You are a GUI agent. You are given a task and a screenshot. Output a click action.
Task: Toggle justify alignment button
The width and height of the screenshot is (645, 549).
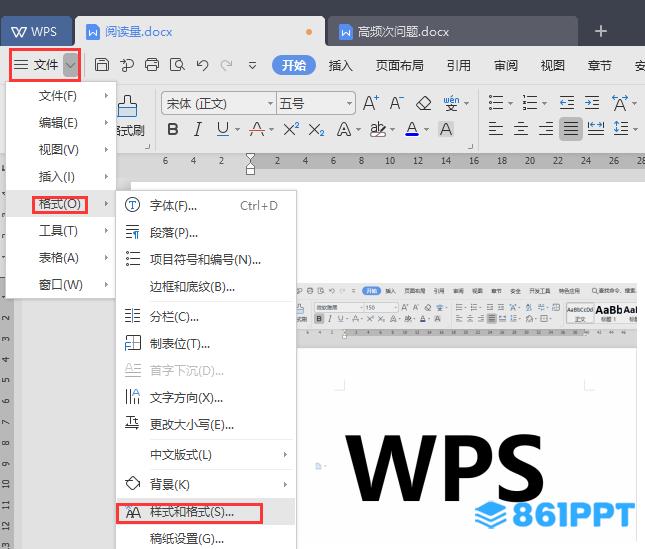pyautogui.click(x=571, y=129)
